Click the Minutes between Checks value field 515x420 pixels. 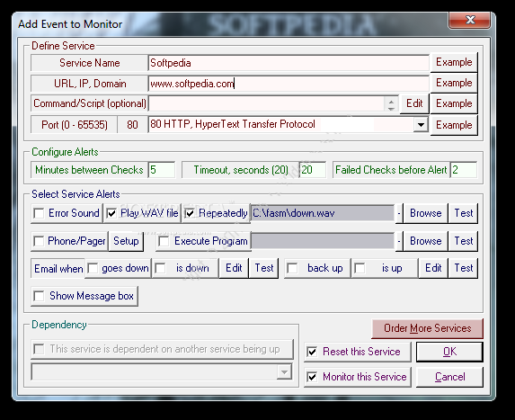[x=162, y=170]
